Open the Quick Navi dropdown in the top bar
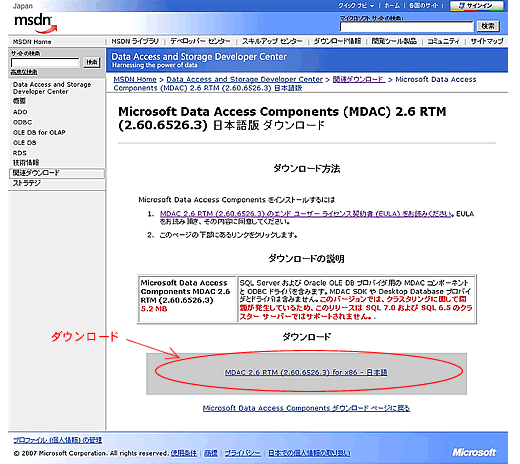 click(356, 6)
